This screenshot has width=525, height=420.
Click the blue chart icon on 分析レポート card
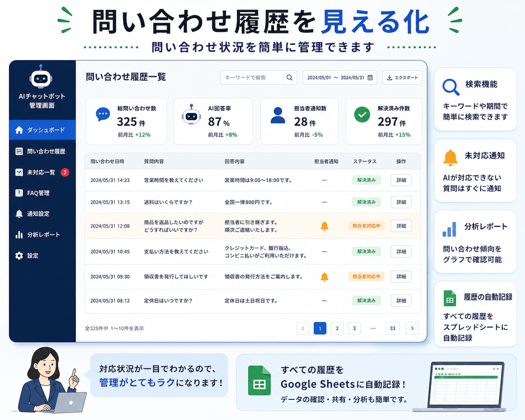[x=449, y=229]
